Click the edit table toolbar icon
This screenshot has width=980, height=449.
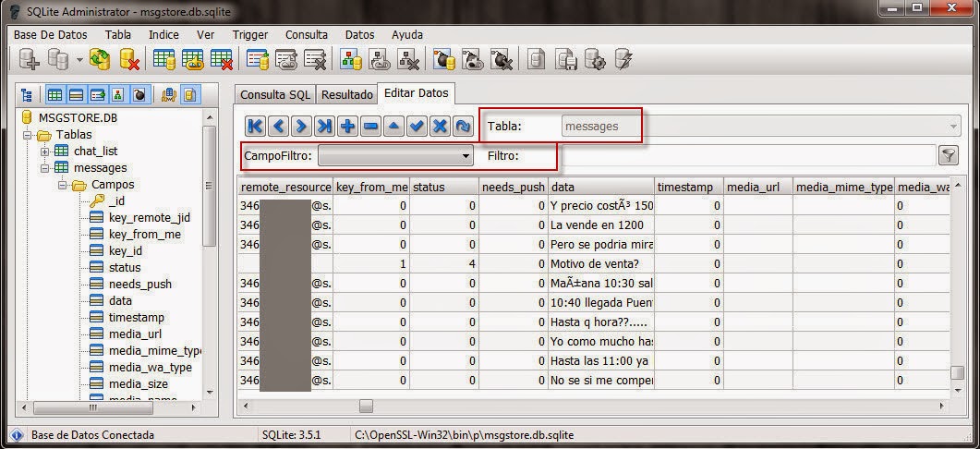coord(192,59)
